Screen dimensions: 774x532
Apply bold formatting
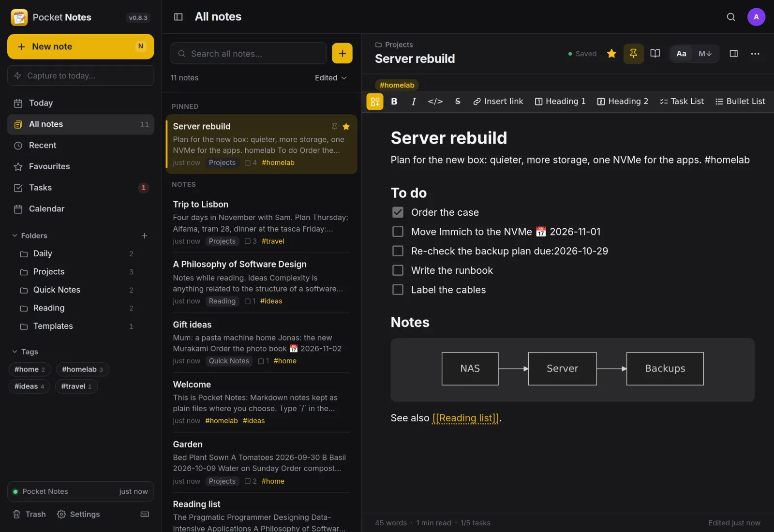394,102
